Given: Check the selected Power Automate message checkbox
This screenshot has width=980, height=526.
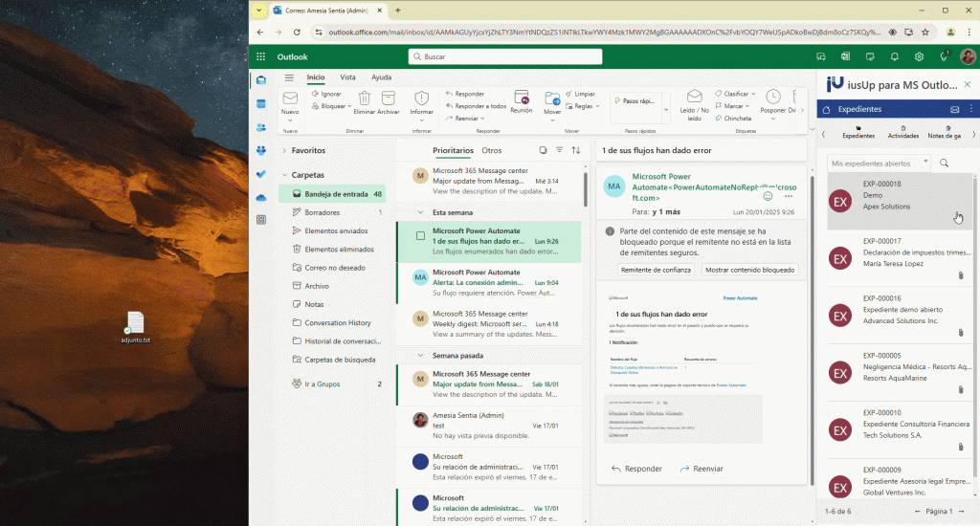Looking at the screenshot, I should tap(420, 236).
